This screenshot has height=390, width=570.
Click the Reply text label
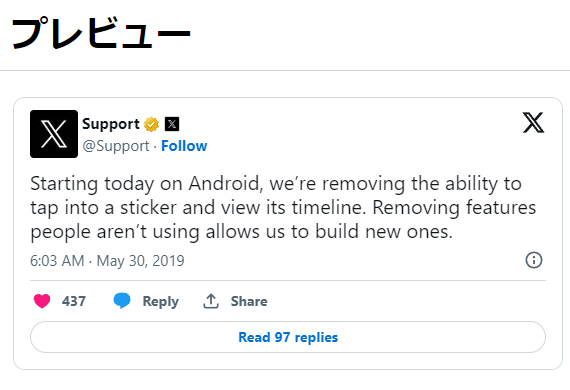(x=161, y=302)
